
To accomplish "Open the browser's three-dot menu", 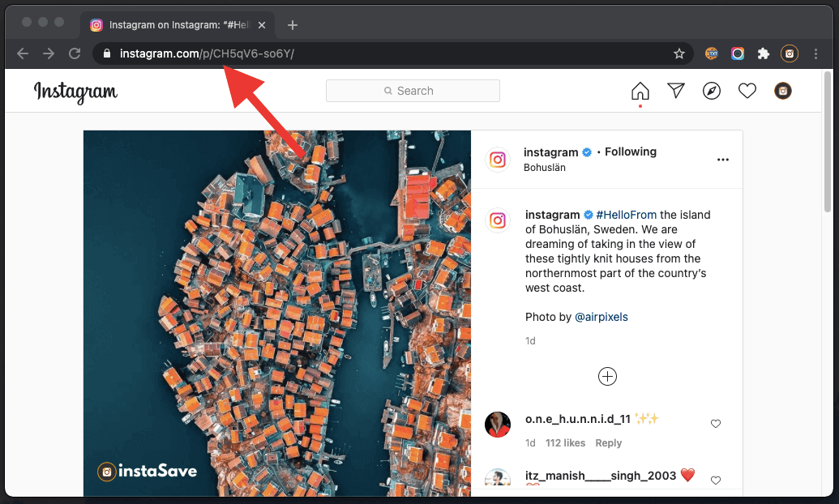I will (815, 53).
